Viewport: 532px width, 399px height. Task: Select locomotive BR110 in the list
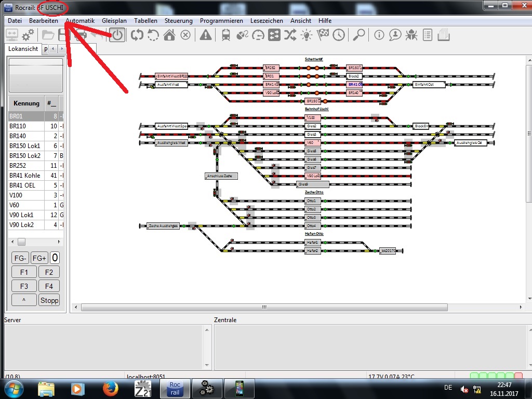tap(36, 126)
